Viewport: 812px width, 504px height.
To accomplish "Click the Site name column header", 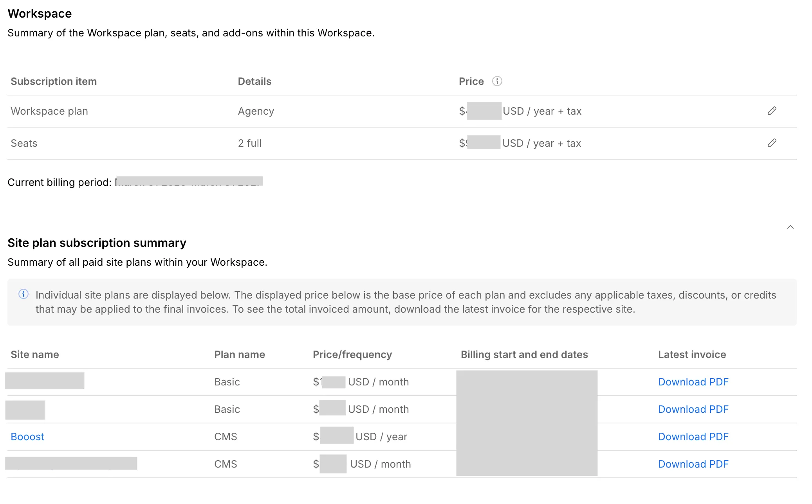I will click(35, 355).
